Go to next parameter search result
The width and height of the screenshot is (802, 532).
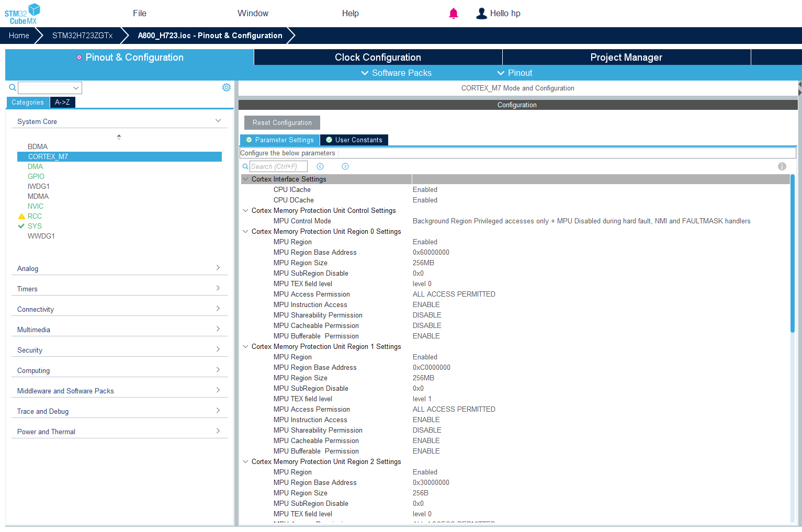(345, 166)
